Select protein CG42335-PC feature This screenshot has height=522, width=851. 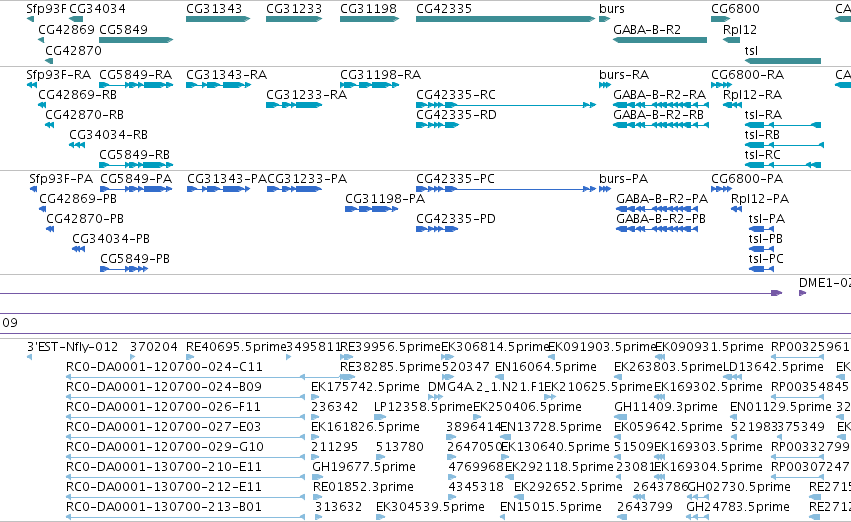coord(506,189)
